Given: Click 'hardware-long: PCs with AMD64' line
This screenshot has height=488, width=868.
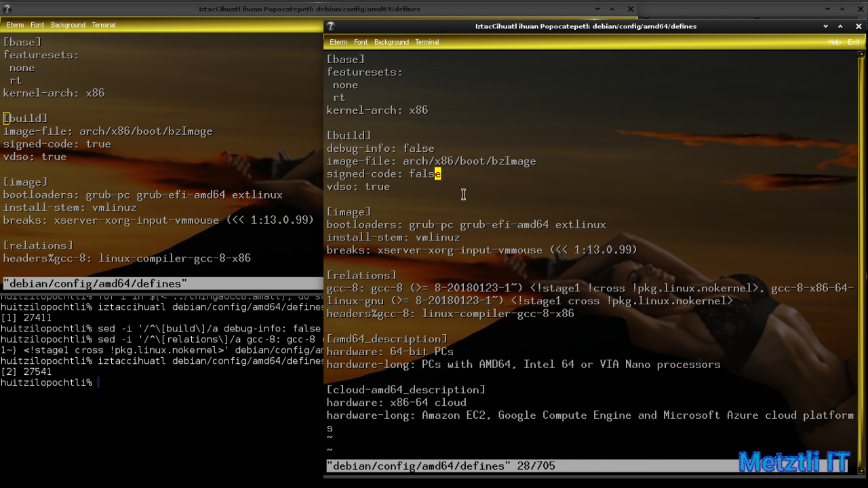Looking at the screenshot, I should pyautogui.click(x=524, y=365).
